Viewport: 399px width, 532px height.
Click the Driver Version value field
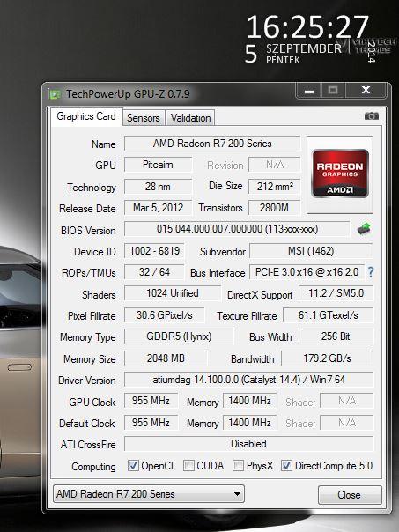point(248,380)
